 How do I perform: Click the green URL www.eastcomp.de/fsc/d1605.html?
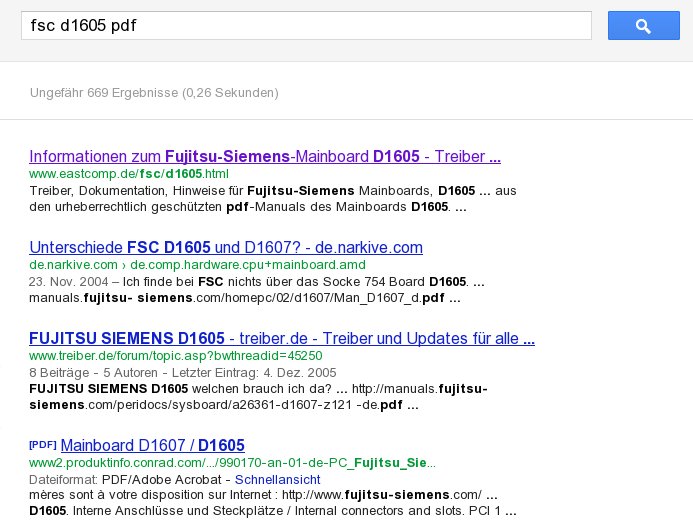[129, 174]
